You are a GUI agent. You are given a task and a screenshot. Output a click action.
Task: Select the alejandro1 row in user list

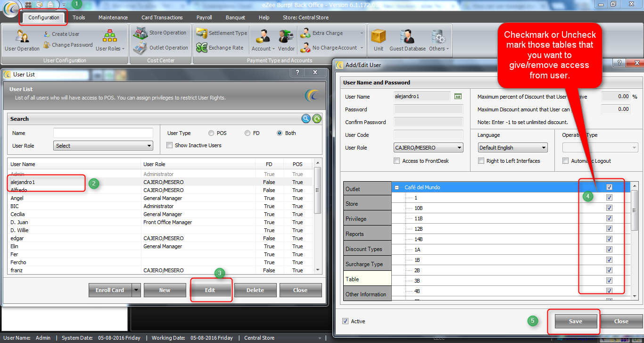(x=160, y=182)
